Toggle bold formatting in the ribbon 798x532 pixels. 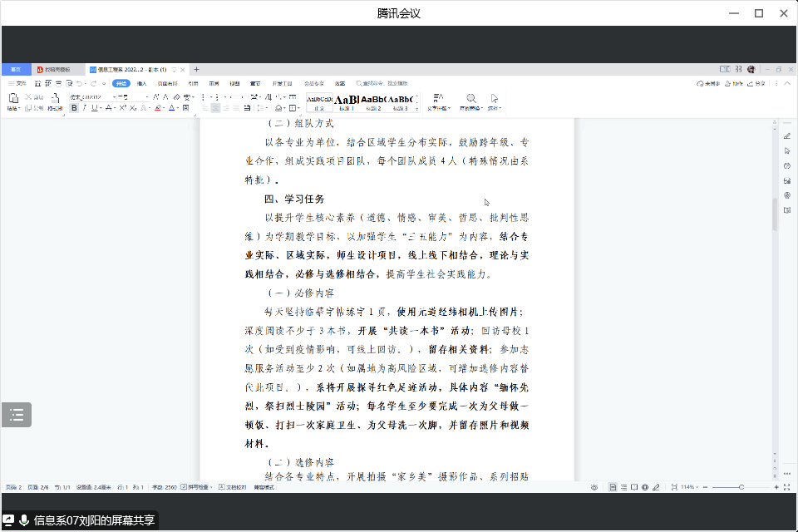74,108
